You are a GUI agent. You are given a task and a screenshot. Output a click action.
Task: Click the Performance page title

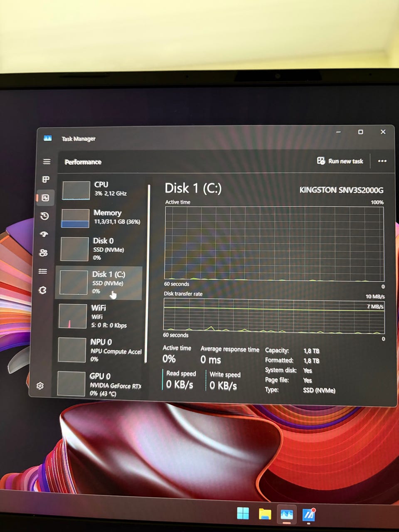(x=83, y=162)
